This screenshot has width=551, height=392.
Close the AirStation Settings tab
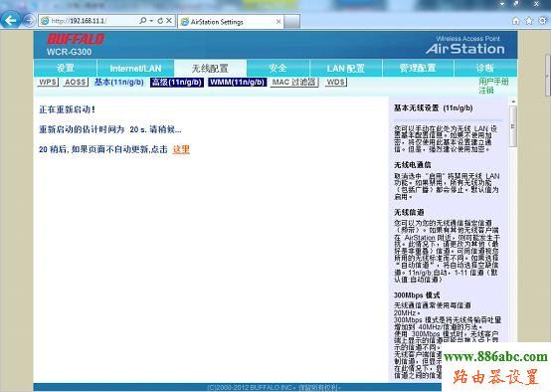[278, 22]
